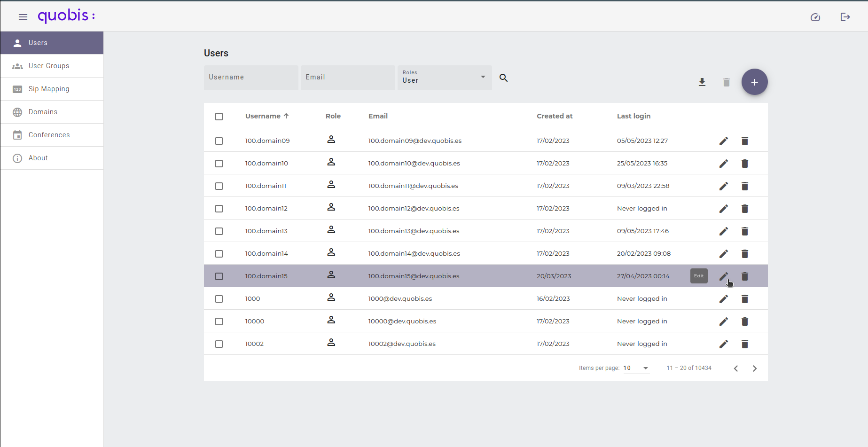
Task: Check the box for 100.domain12
Action: [219, 209]
